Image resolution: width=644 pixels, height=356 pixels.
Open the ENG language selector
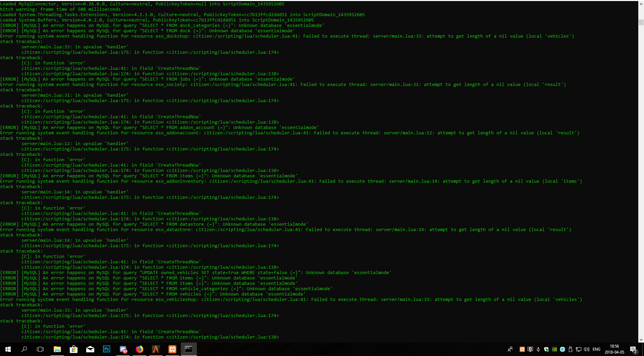click(597, 349)
